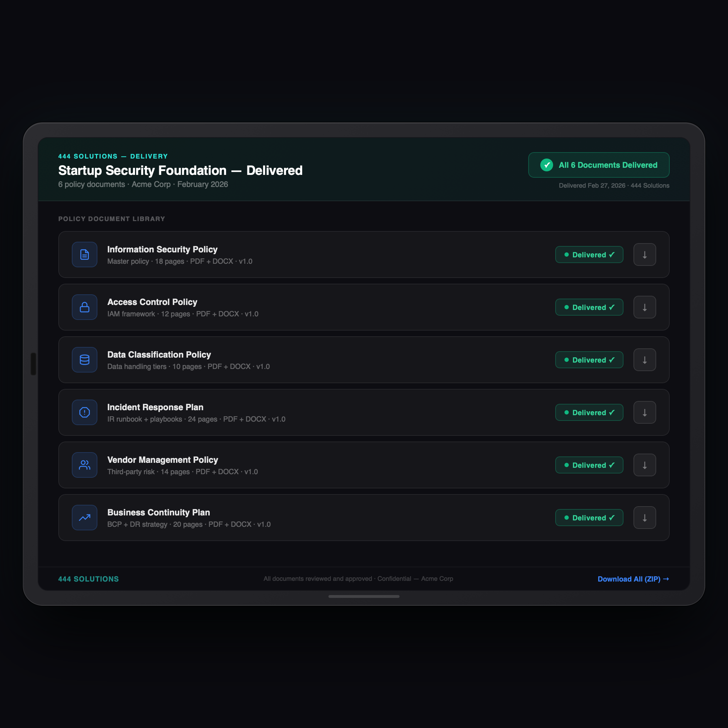Click Delivered badge for Business Continuity Plan
The width and height of the screenshot is (728, 728).
589,518
